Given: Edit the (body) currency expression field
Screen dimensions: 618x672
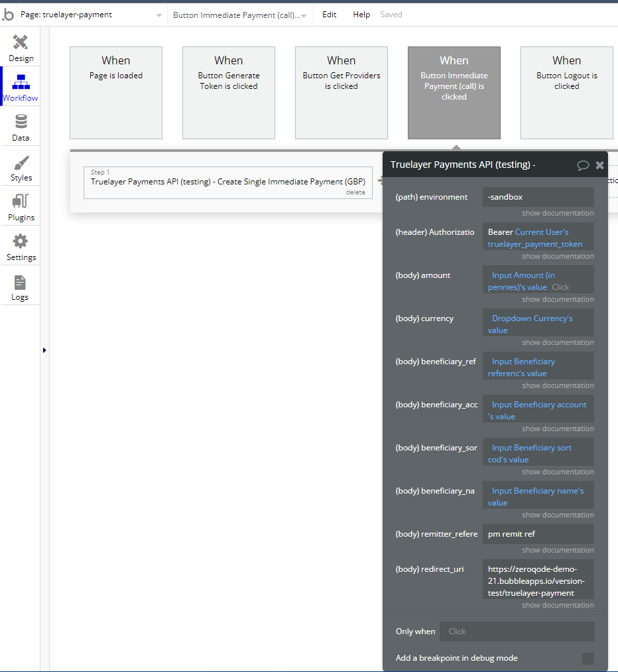Looking at the screenshot, I should pyautogui.click(x=538, y=322).
